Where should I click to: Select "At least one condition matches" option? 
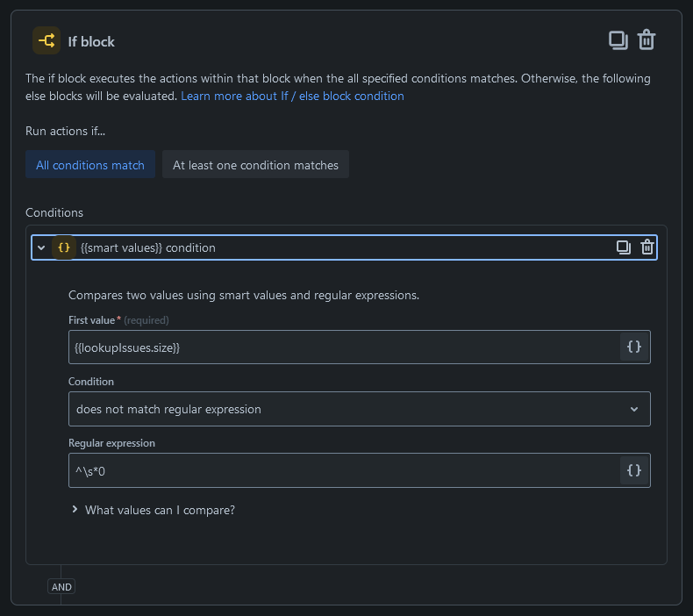coord(255,165)
